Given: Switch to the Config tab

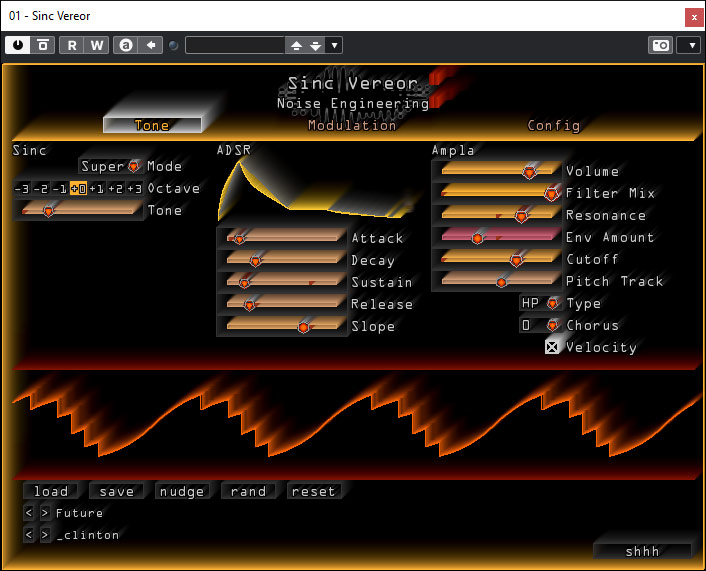Looking at the screenshot, I should point(553,125).
